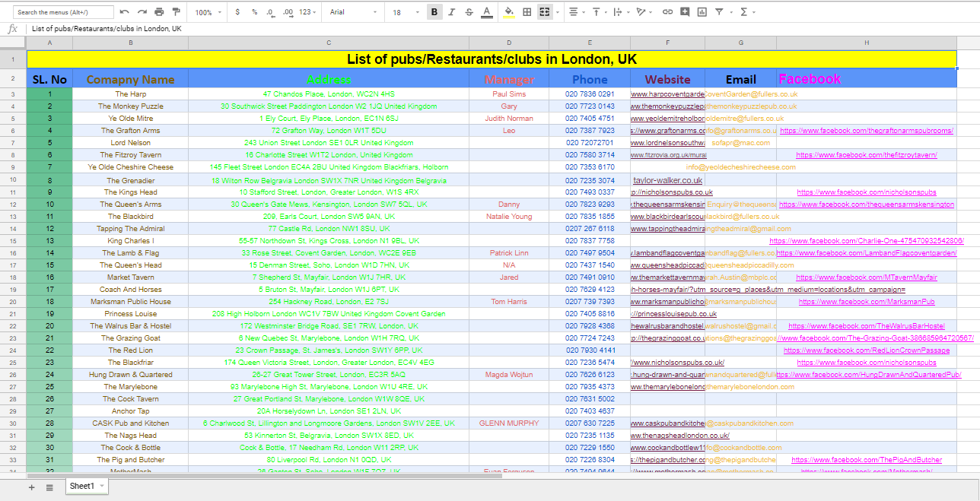Image resolution: width=980 pixels, height=501 pixels.
Task: Open the fill color picker
Action: point(508,11)
